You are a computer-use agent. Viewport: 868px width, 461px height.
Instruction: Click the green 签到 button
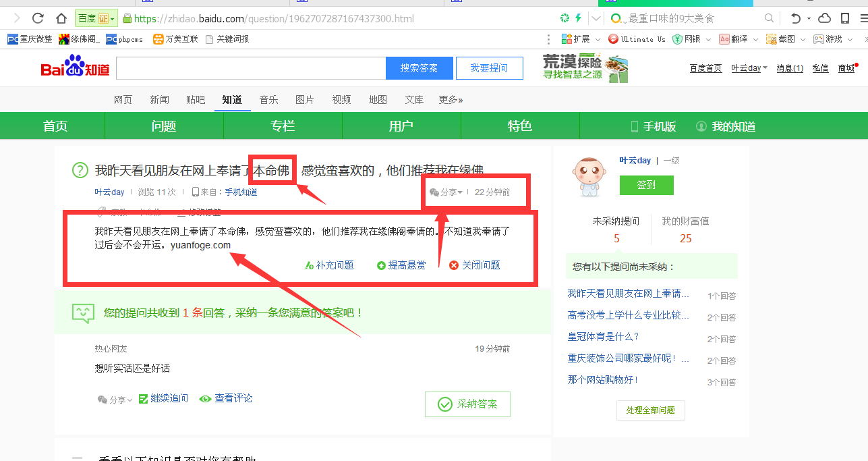tap(646, 185)
